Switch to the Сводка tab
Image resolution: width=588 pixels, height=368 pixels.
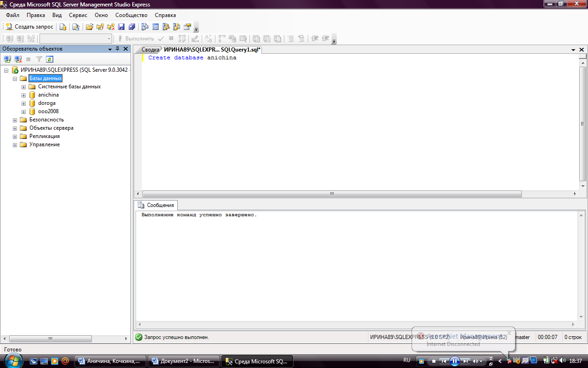coord(150,50)
